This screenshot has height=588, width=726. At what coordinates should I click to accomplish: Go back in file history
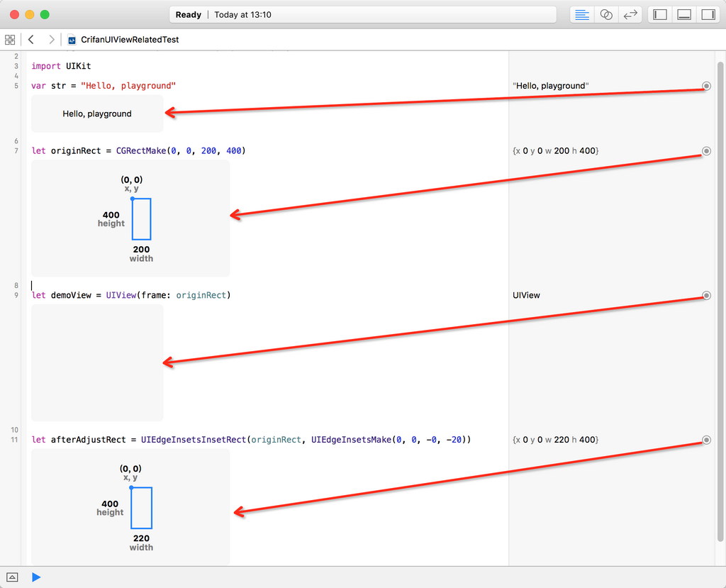pyautogui.click(x=31, y=40)
